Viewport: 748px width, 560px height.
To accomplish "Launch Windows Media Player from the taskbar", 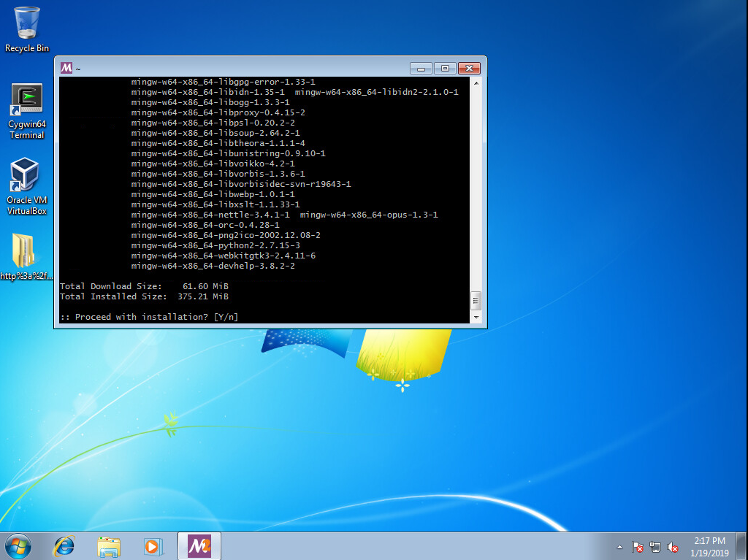I will click(153, 545).
